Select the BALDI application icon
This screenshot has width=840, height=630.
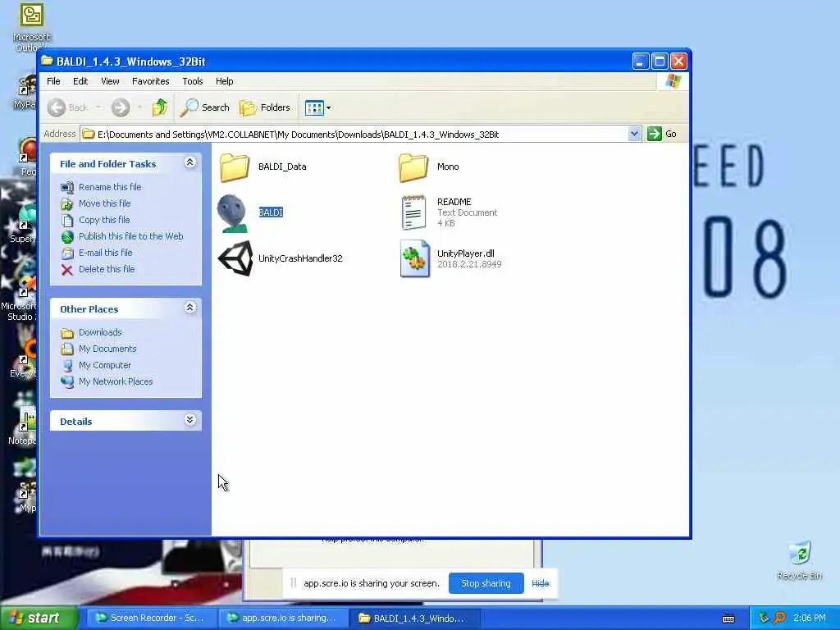tap(232, 213)
